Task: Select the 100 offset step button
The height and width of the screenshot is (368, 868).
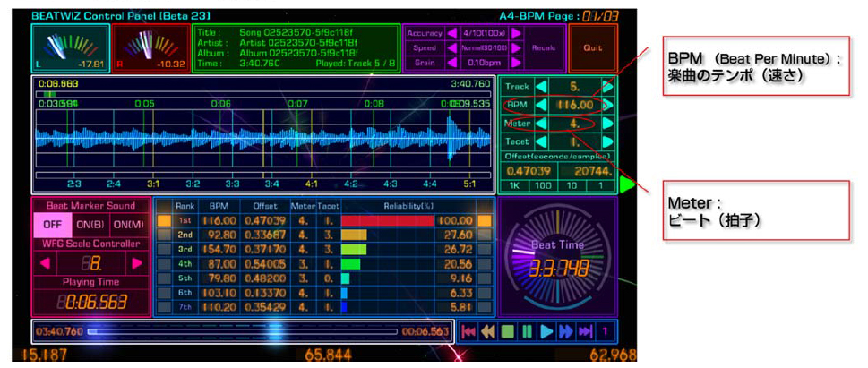Action: 543,186
